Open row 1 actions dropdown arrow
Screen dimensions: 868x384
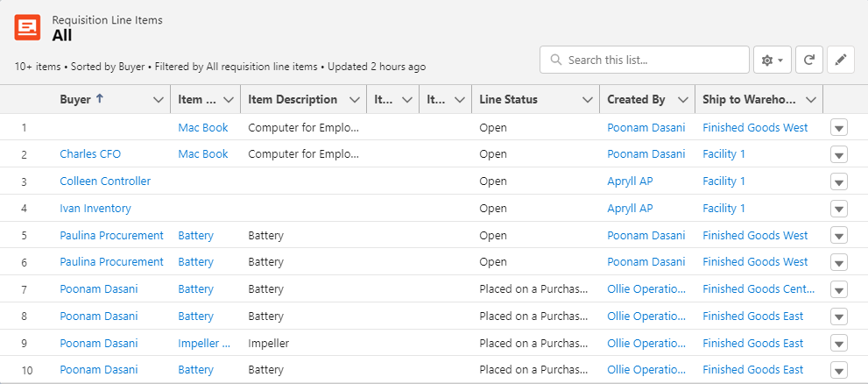838,128
